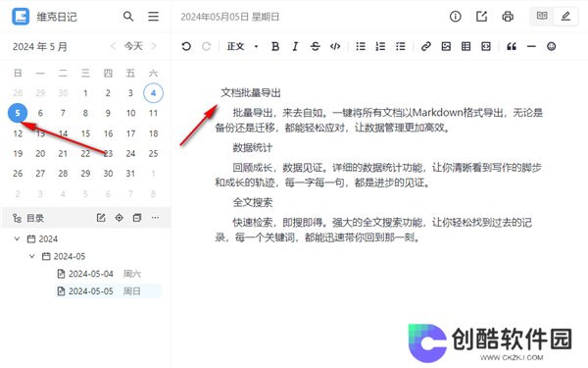Go to previous month arrow
Screen dimensions: 588x368
coord(113,46)
